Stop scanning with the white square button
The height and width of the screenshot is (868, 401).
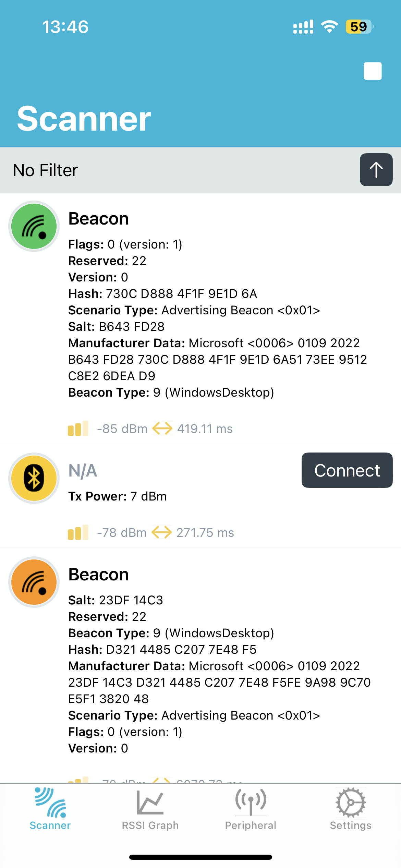[x=373, y=71]
